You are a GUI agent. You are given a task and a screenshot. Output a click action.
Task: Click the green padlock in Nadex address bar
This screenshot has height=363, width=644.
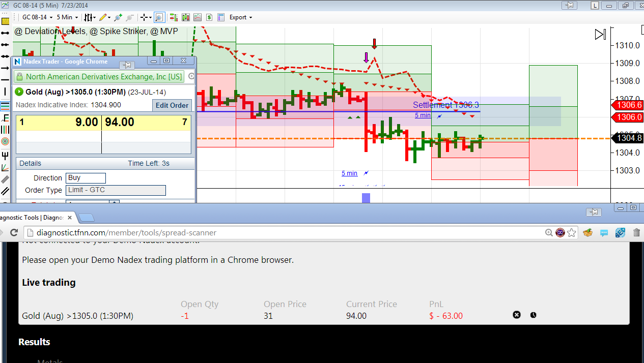19,77
